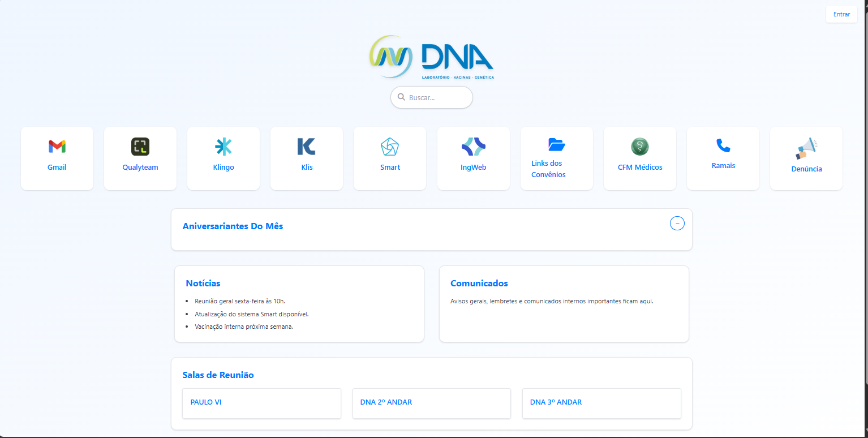The image size is (868, 438).
Task: Open the PAULO VI meeting room
Action: (261, 403)
